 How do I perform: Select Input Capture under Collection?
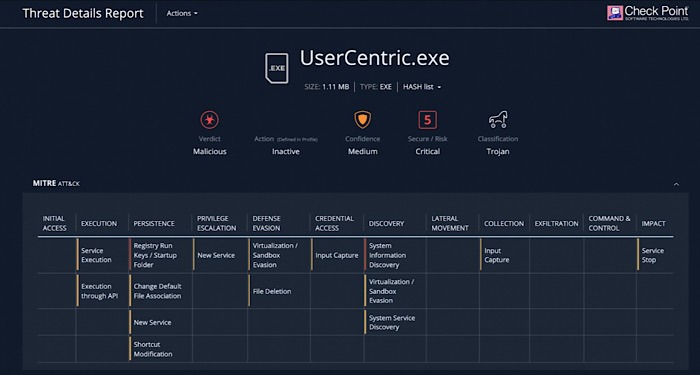coord(496,255)
